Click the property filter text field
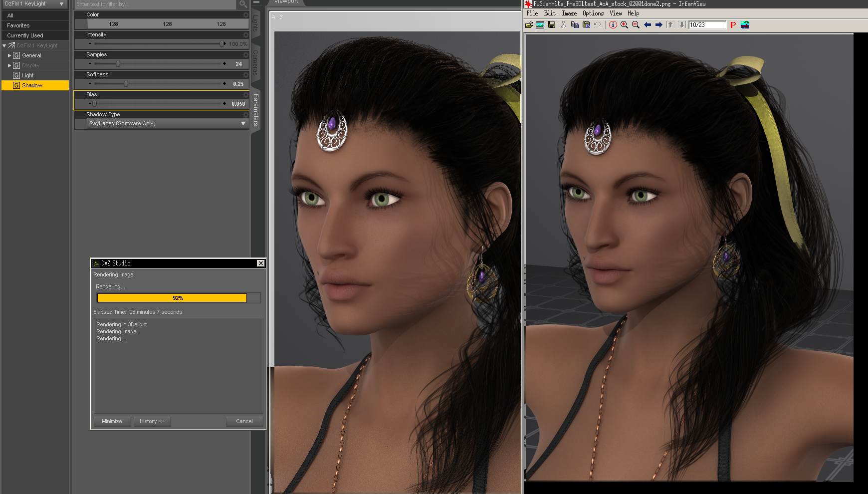This screenshot has width=868, height=494. point(155,4)
